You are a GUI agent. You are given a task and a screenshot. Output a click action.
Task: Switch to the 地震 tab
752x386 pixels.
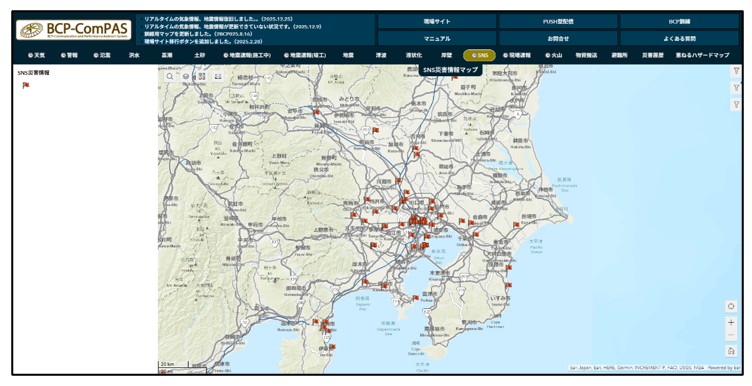pos(348,55)
